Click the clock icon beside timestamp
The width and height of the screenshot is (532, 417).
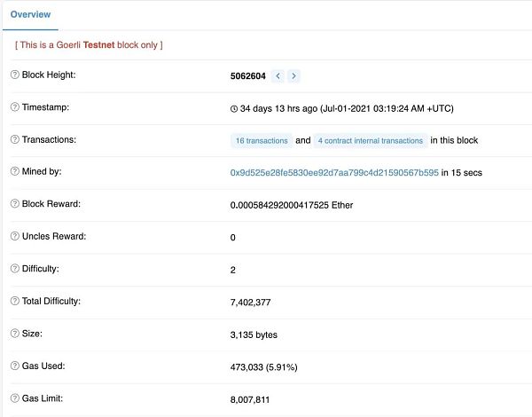coord(234,108)
